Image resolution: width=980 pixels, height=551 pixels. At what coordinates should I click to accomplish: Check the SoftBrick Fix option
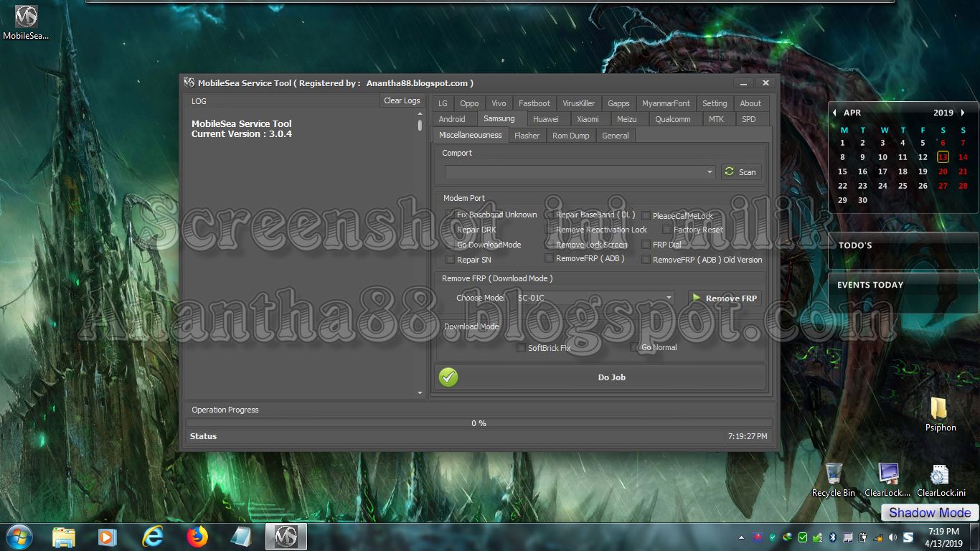tap(521, 348)
